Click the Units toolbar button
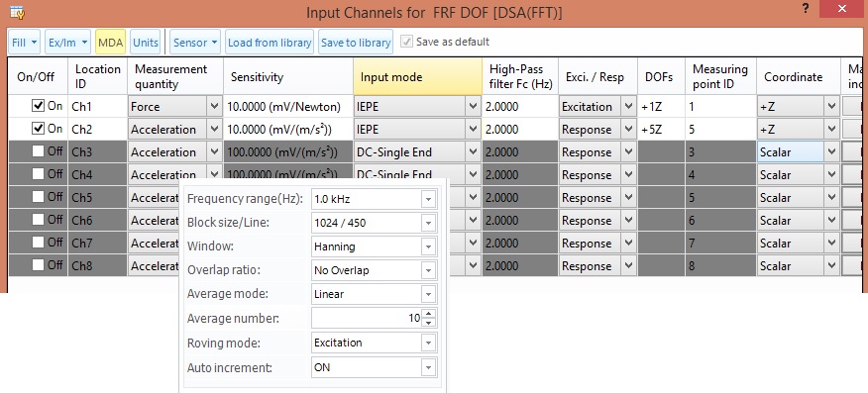 146,42
